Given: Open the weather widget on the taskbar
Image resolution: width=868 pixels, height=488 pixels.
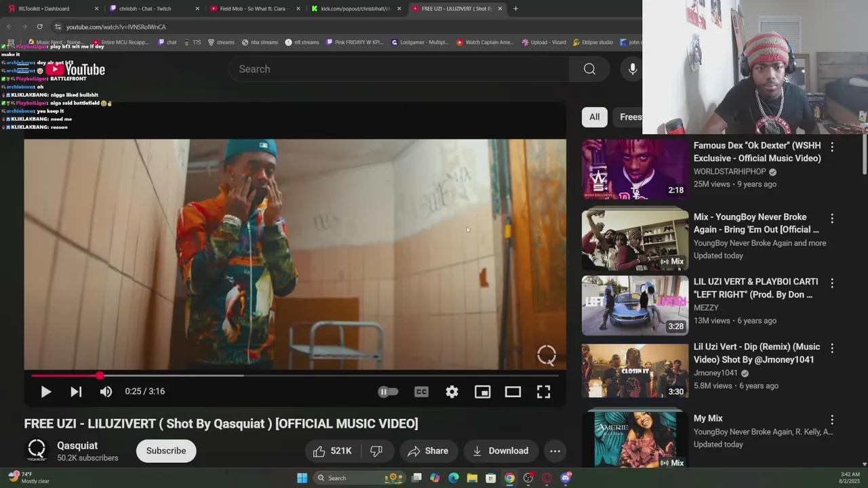Looking at the screenshot, I should tap(28, 478).
